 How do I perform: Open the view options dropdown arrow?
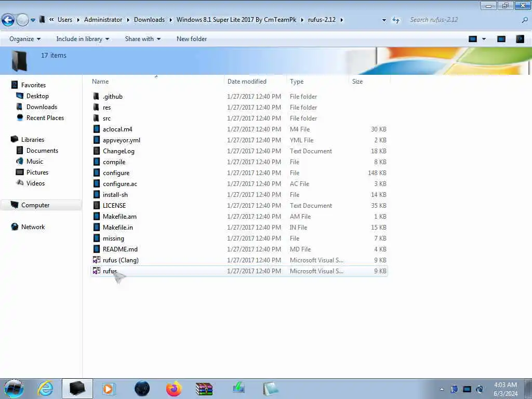click(484, 39)
